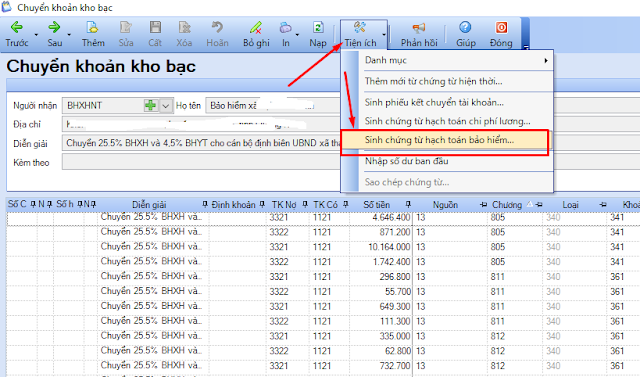Sort by Nguồn column header
The image size is (640, 377).
coord(445,204)
